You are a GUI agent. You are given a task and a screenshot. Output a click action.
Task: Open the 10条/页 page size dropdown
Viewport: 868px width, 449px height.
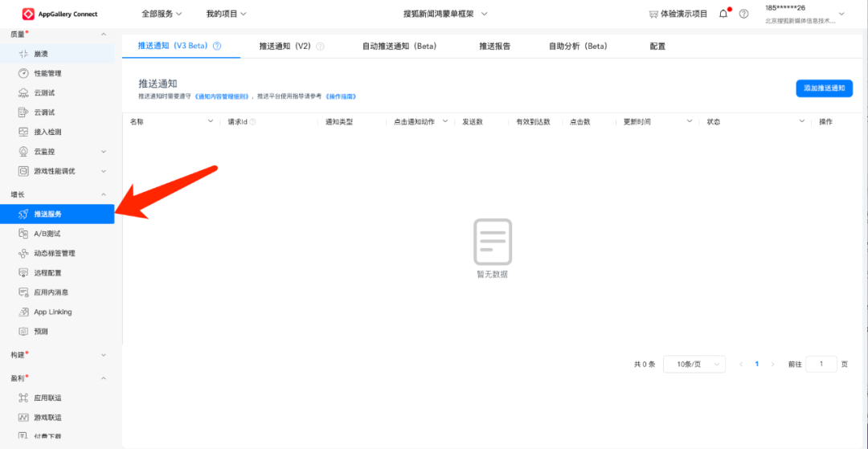click(694, 364)
